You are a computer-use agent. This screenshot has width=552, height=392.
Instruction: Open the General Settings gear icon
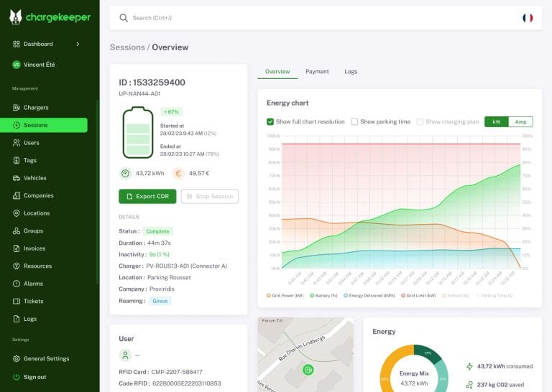point(17,358)
